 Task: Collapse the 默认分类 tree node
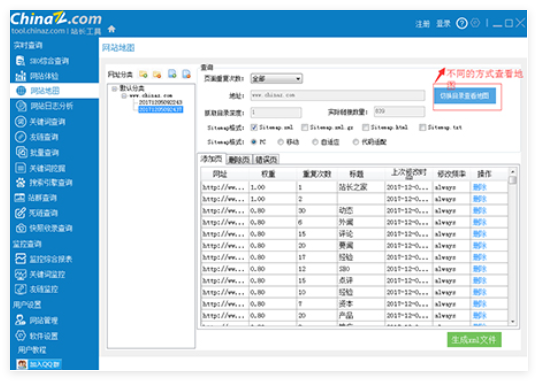point(114,89)
